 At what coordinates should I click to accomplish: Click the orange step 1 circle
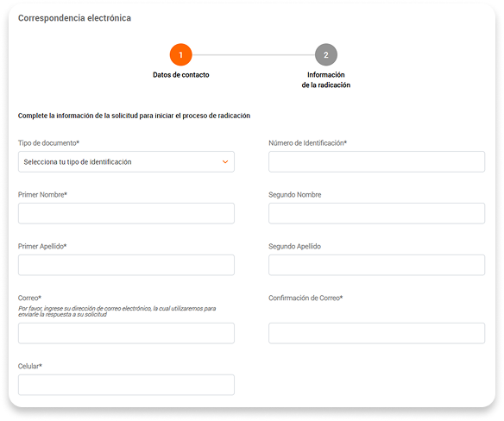181,54
